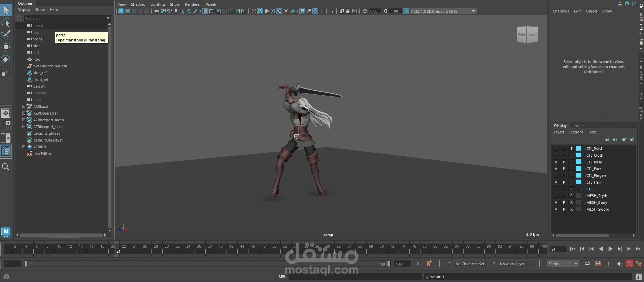Open the playblast filmstrip icon

tap(598, 263)
